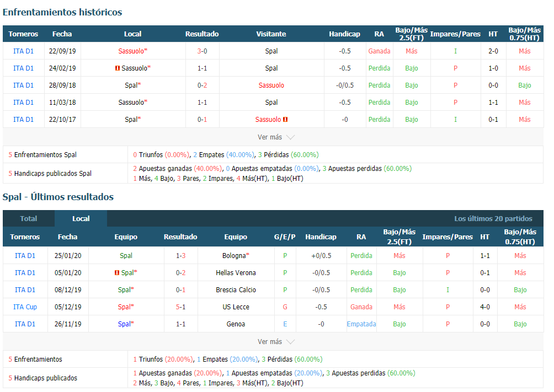The height and width of the screenshot is (392, 554).
Task: Click Enfrentamientos históricos heading
Action: tap(62, 12)
